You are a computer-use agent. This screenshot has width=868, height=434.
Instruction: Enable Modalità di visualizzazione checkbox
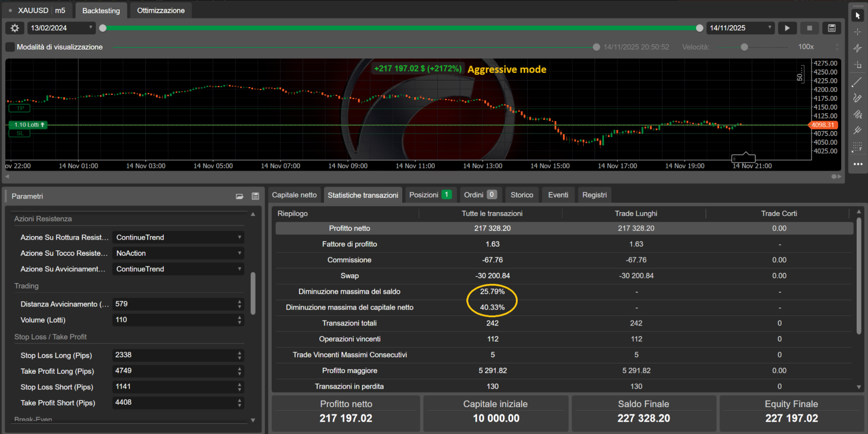[10, 46]
